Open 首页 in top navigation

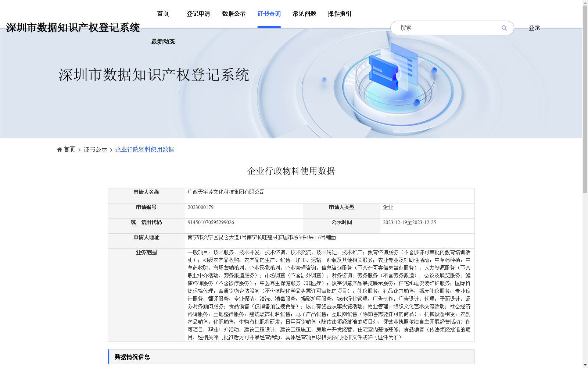click(x=163, y=14)
